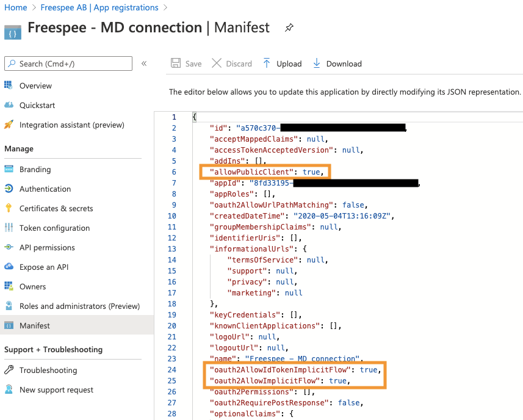523x420 pixels.
Task: Click the Authentication arrow icon
Action: (x=9, y=189)
